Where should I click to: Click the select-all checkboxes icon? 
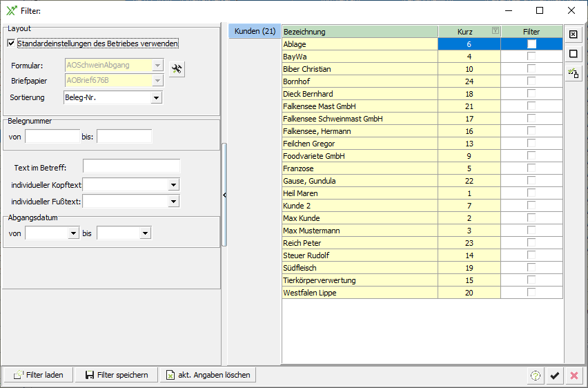click(573, 34)
